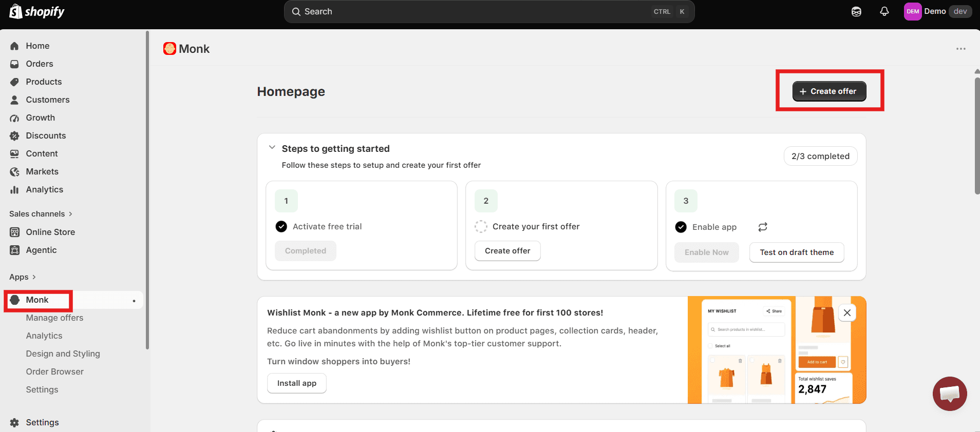This screenshot has width=980, height=432.
Task: Click the Markets globe icon
Action: pos(14,171)
